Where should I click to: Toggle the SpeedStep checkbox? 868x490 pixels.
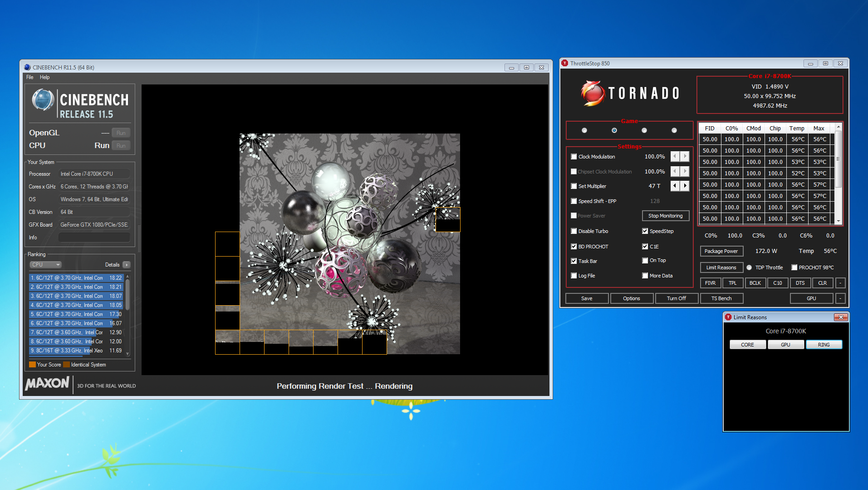pos(645,231)
